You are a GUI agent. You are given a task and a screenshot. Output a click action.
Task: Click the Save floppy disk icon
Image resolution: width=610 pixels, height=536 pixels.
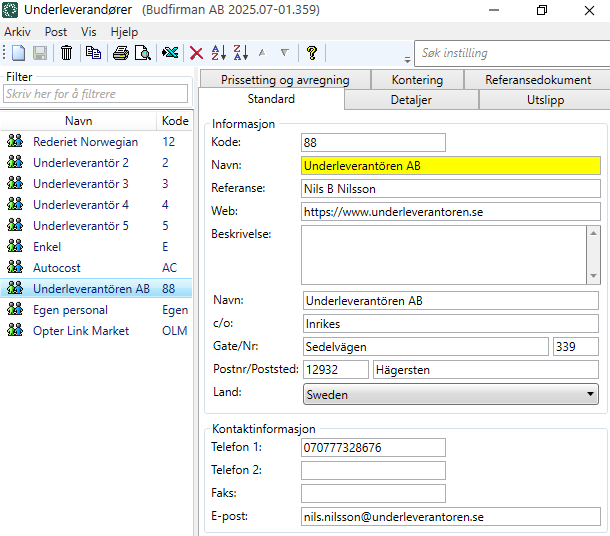[40, 53]
